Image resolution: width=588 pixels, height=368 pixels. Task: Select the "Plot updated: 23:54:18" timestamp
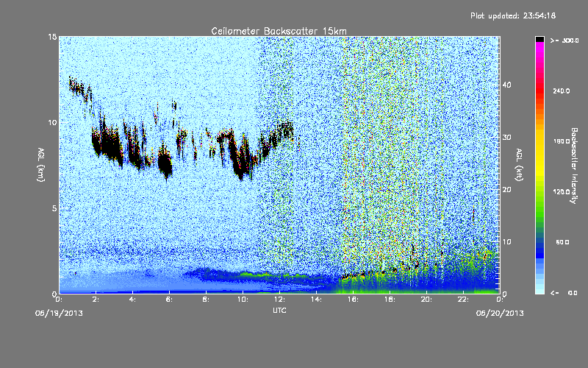pos(513,15)
